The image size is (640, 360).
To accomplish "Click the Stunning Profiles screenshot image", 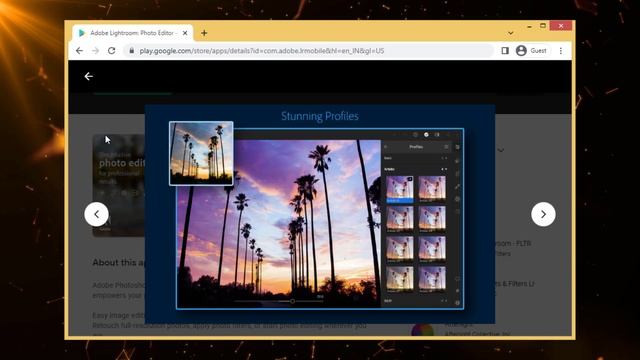I will click(320, 214).
